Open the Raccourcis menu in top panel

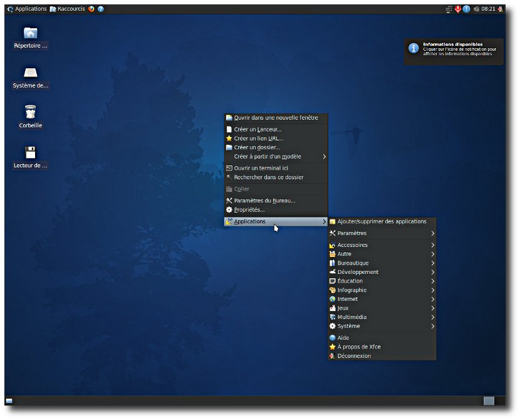click(x=67, y=9)
